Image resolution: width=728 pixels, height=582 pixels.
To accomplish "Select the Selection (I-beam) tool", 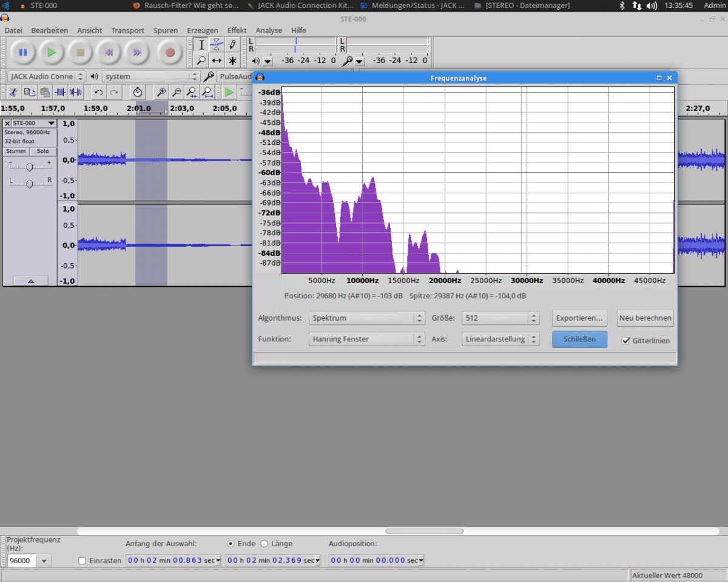I will (201, 45).
